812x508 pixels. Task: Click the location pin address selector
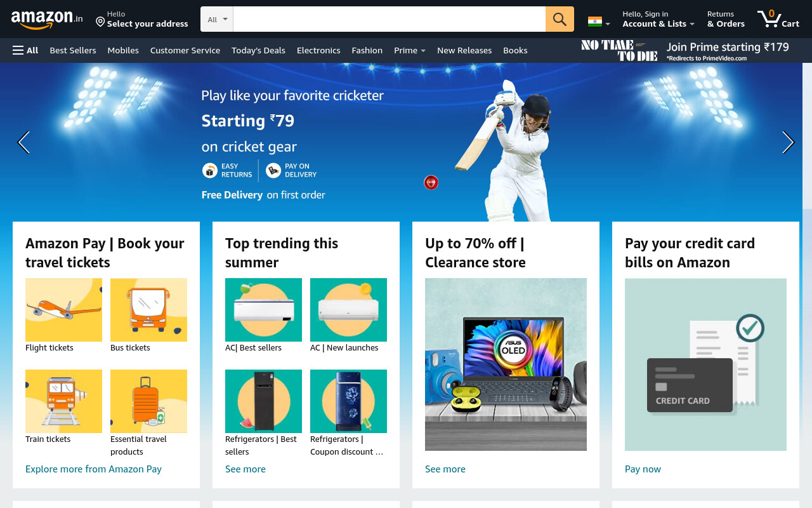(141, 19)
